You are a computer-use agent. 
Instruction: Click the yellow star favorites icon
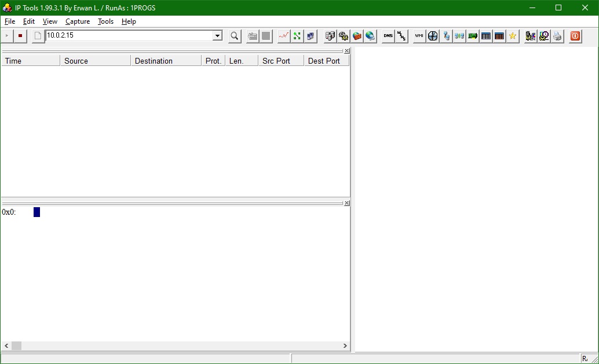(513, 36)
